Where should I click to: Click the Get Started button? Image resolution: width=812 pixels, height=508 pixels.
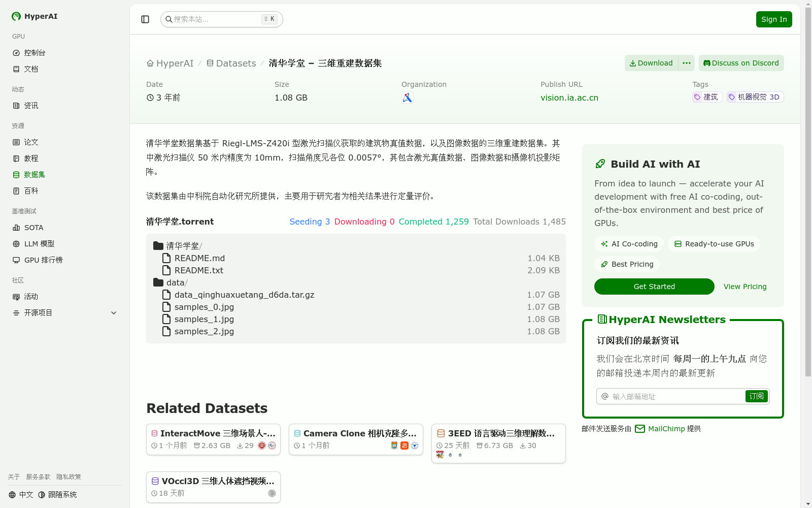654,287
